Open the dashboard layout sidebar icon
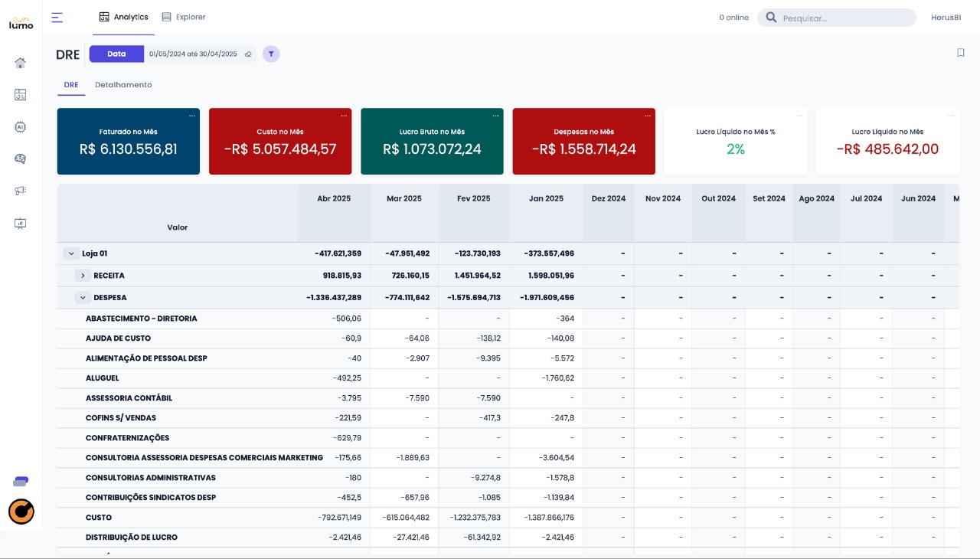This screenshot has height=559, width=980. (x=21, y=95)
